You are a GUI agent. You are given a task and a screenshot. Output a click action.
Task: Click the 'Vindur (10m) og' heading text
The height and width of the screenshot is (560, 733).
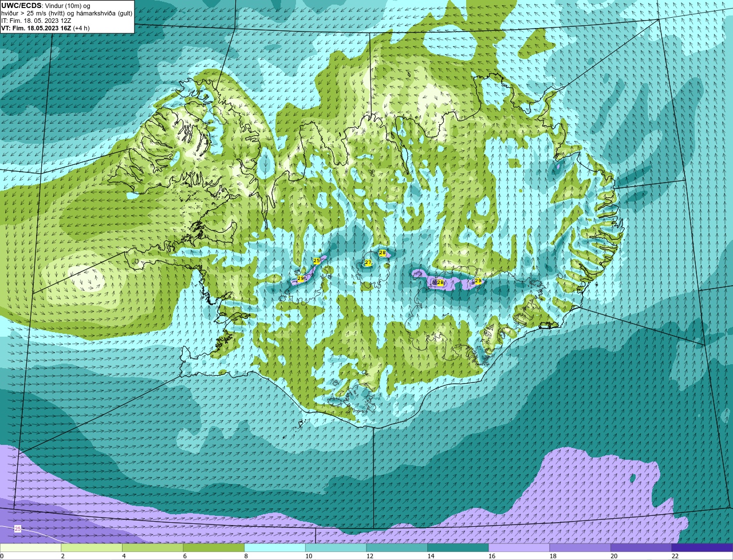[67, 6]
